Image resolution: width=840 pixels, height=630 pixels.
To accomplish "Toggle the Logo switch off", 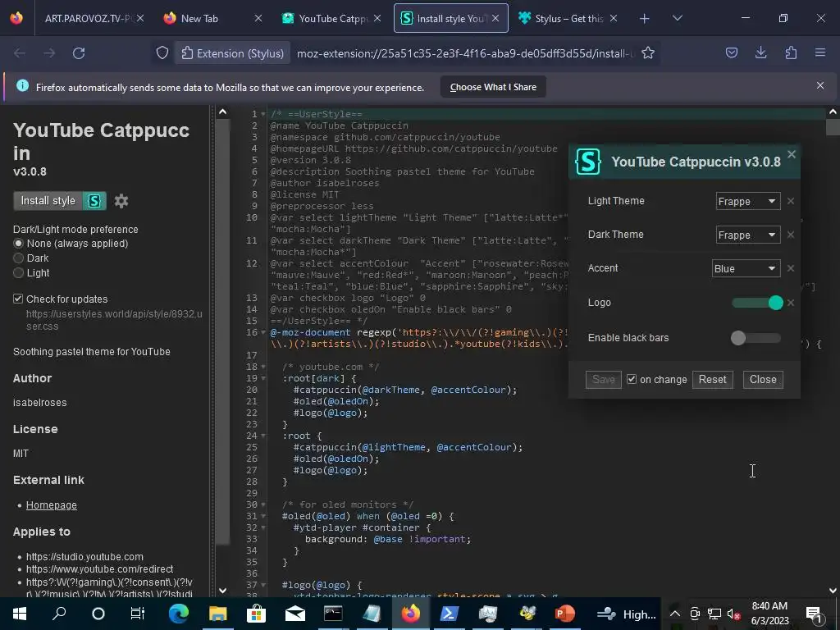I will click(756, 303).
